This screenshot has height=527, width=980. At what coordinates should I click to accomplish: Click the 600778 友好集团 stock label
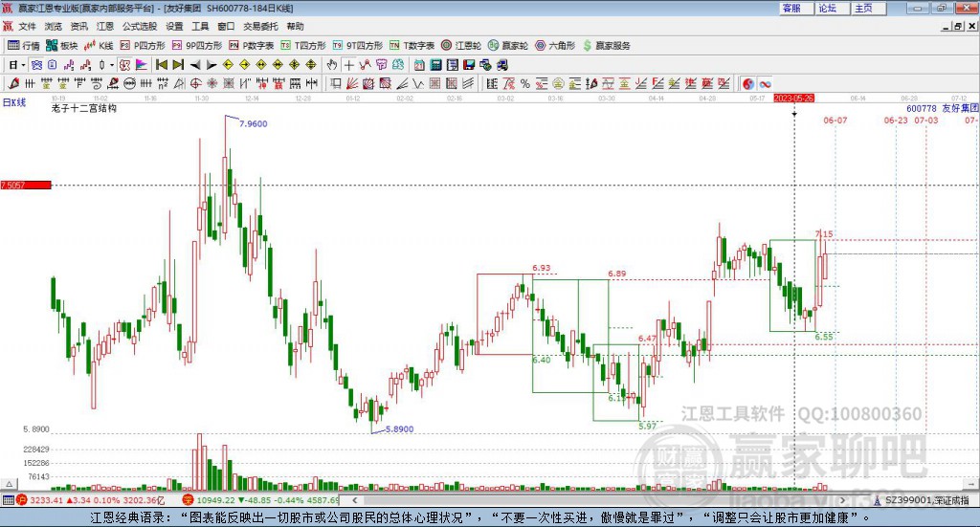(942, 108)
